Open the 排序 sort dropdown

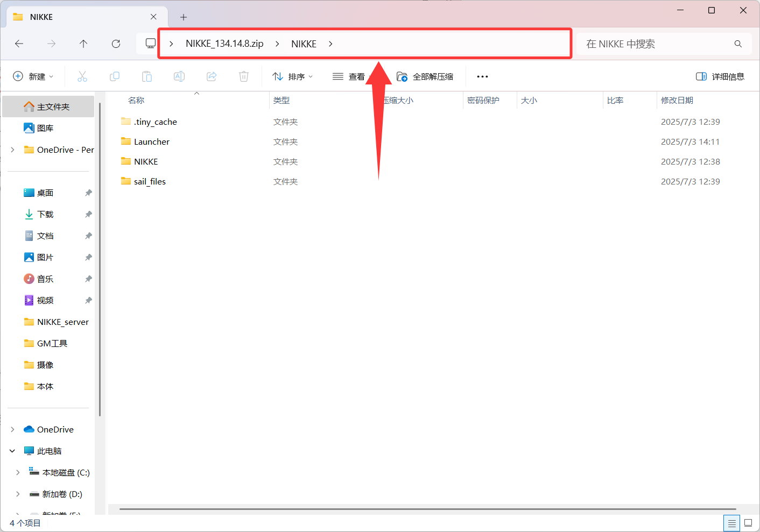(292, 76)
